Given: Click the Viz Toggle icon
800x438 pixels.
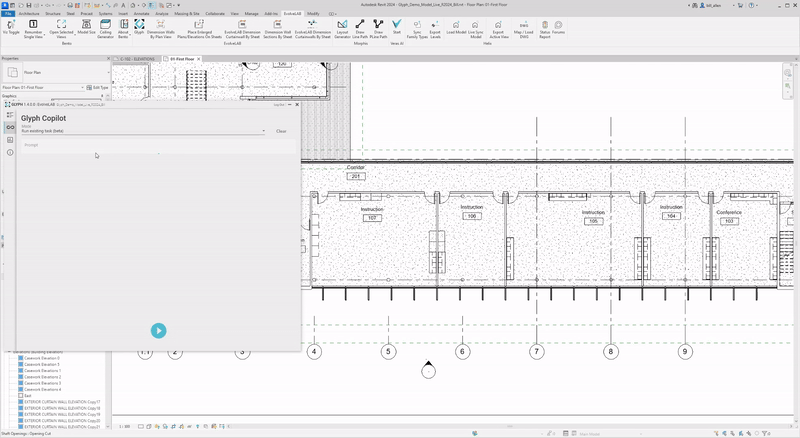Looking at the screenshot, I should tap(10, 26).
